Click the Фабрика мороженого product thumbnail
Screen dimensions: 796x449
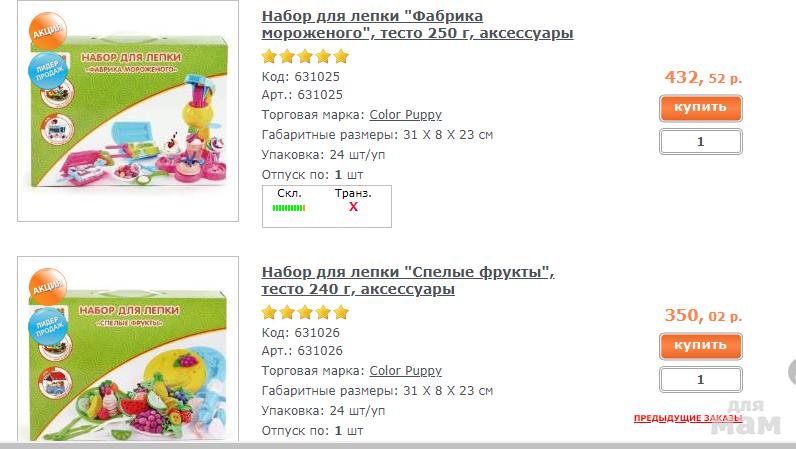pyautogui.click(x=128, y=111)
